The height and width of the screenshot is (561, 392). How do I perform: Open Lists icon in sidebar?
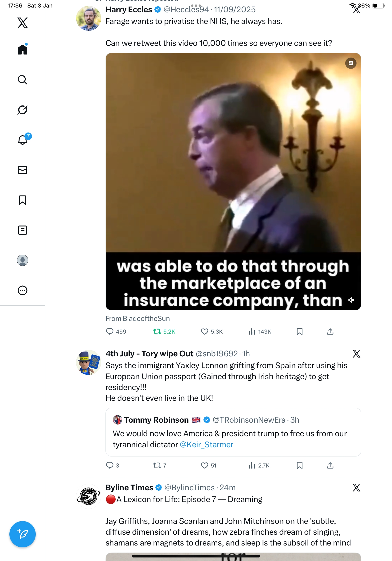[x=23, y=230]
